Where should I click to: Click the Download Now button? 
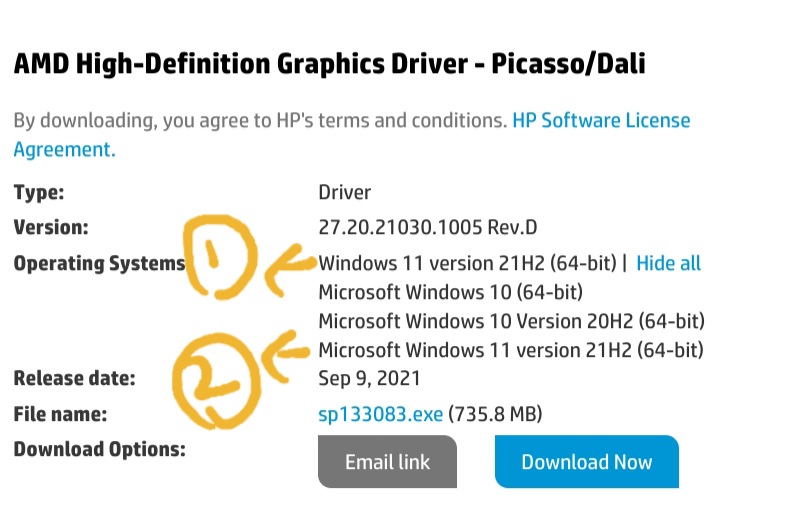pos(586,462)
